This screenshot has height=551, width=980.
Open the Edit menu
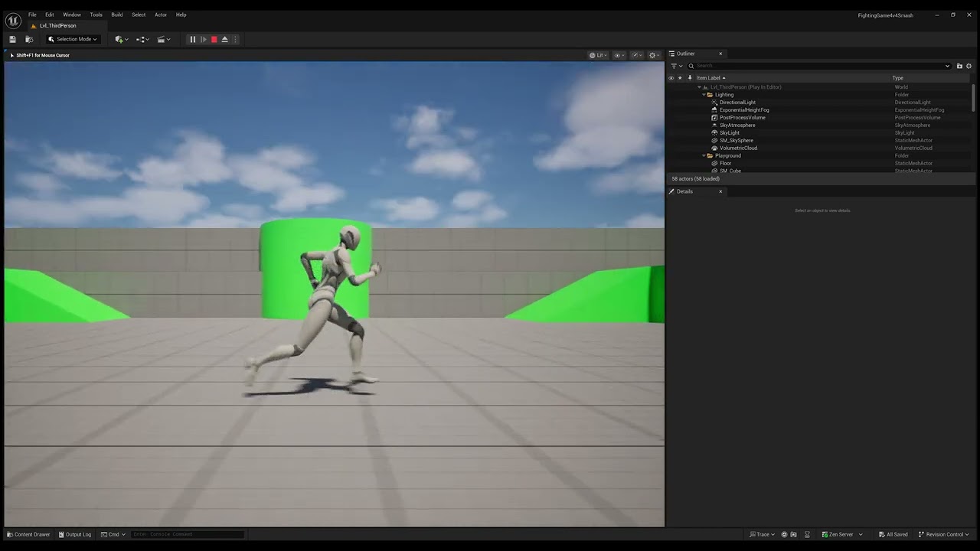(49, 15)
